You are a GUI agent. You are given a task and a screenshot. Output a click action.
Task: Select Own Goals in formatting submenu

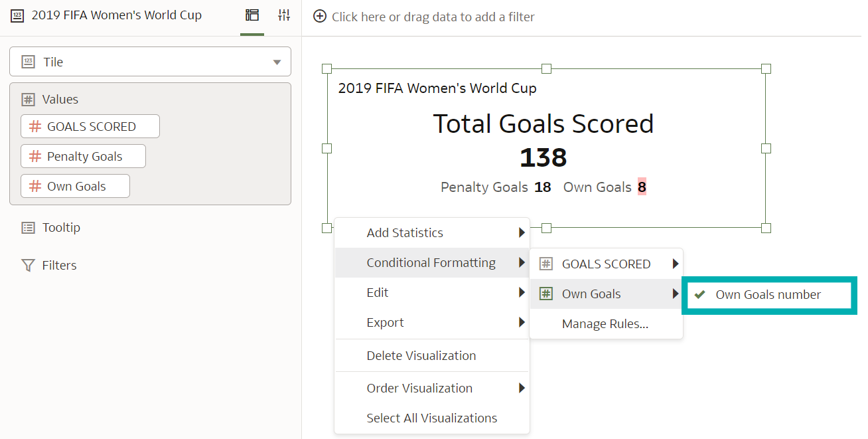click(606, 294)
